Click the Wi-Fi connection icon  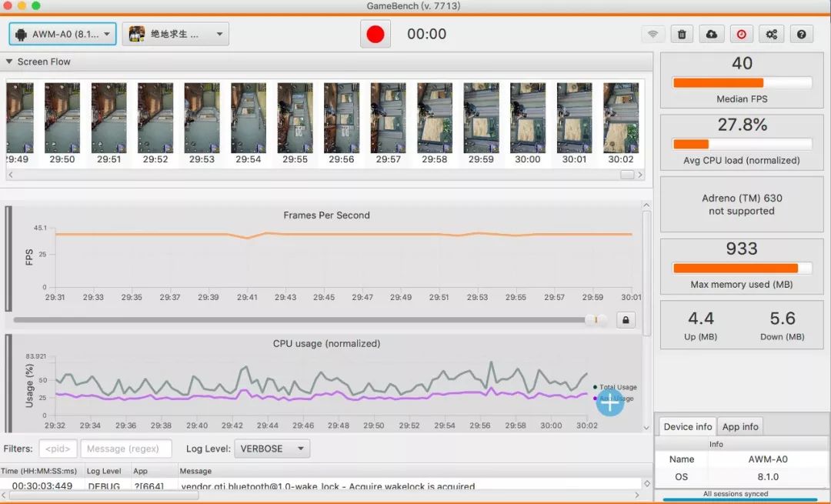tap(653, 34)
